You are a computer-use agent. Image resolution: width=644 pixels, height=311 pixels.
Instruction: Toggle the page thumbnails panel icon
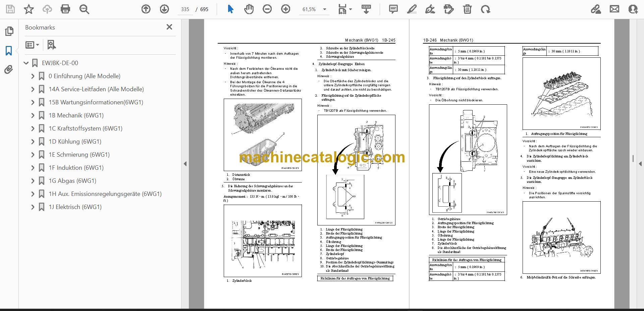[9, 31]
